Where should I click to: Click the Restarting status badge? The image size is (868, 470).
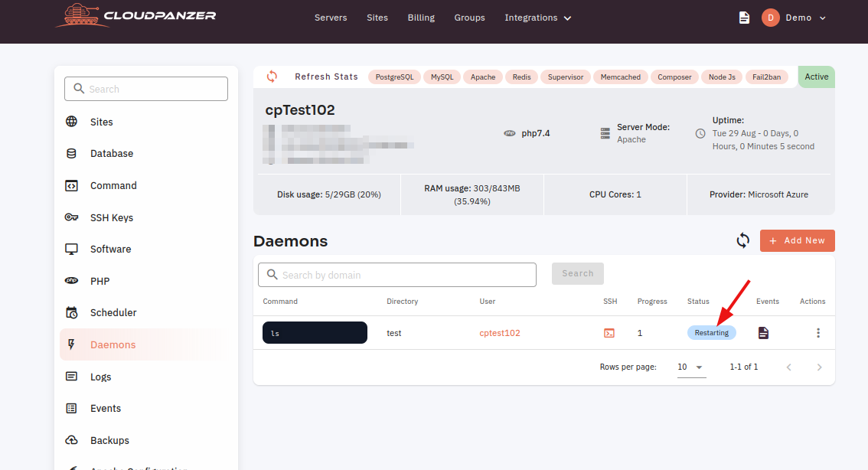click(x=711, y=333)
